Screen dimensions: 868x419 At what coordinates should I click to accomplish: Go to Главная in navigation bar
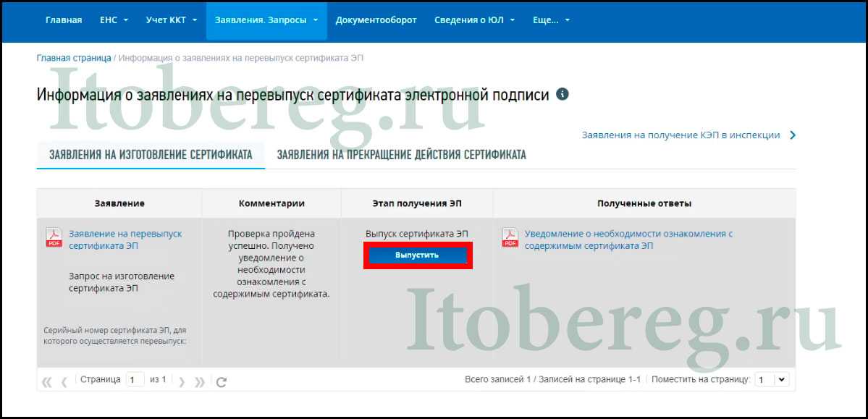[x=64, y=20]
